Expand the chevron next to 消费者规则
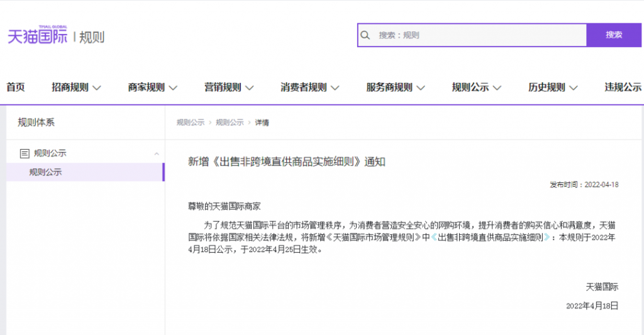Viewport: 644px width, 335px height. tap(335, 88)
